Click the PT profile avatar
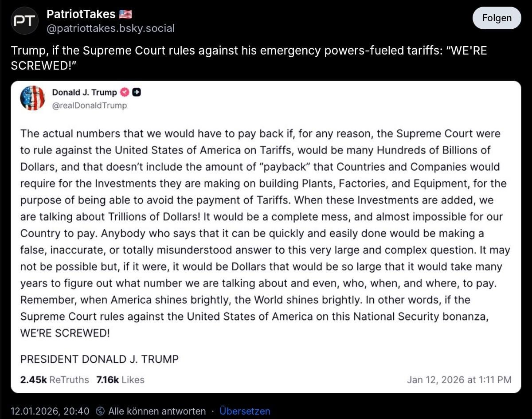Viewport: 532px width, 419px height. 24,21
